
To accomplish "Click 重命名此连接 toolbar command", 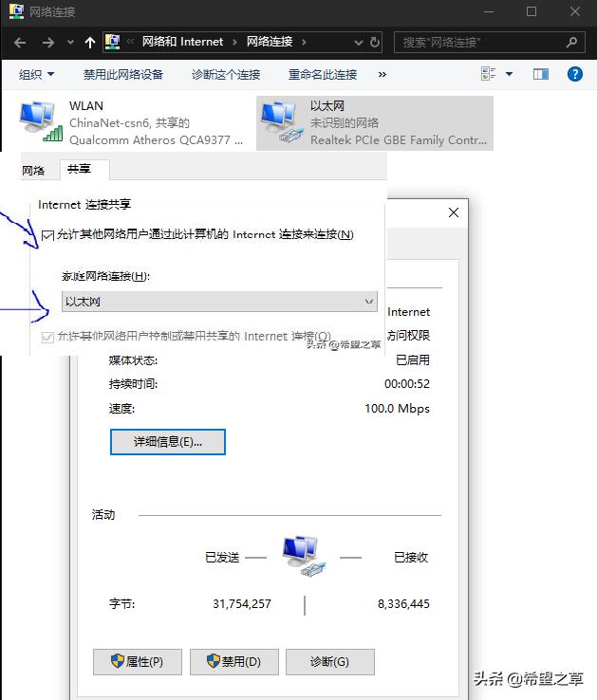I will click(x=323, y=74).
